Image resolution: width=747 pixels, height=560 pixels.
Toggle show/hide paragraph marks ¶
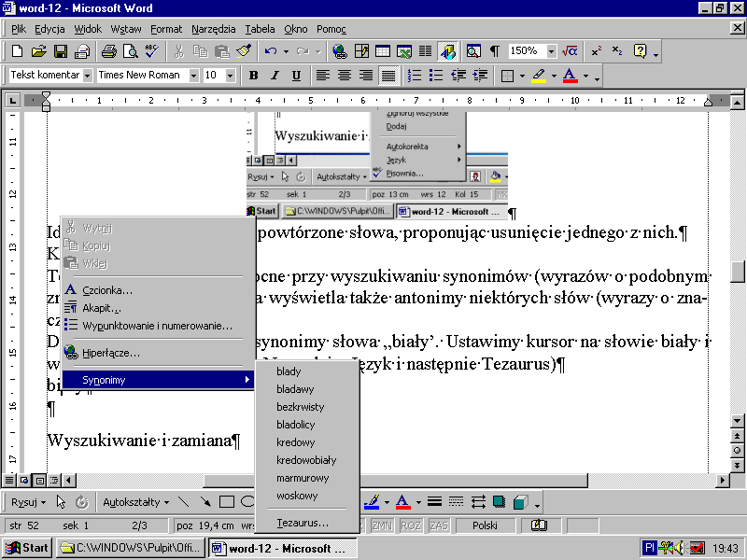(495, 51)
